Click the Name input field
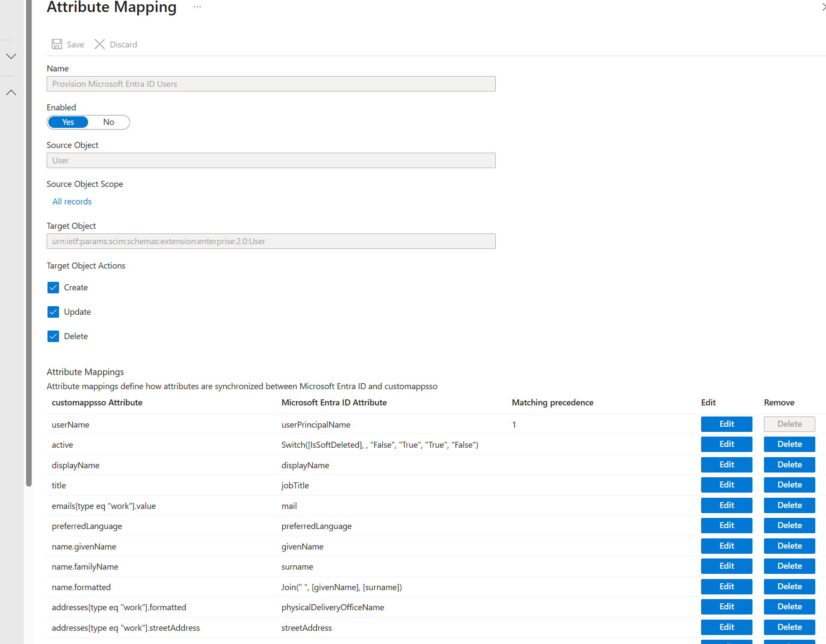Viewport: 826px width, 644px height. (x=271, y=84)
